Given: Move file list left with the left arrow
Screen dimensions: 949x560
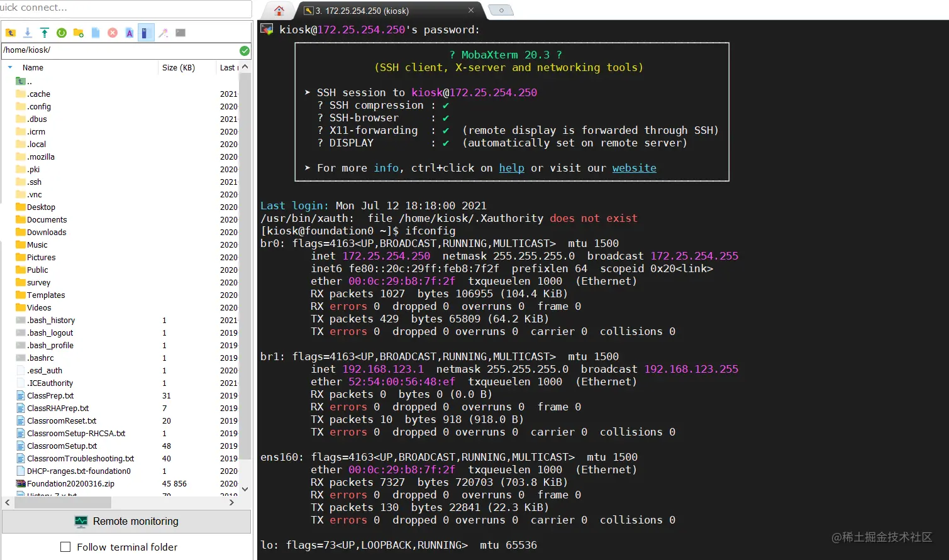Looking at the screenshot, I should pyautogui.click(x=8, y=502).
